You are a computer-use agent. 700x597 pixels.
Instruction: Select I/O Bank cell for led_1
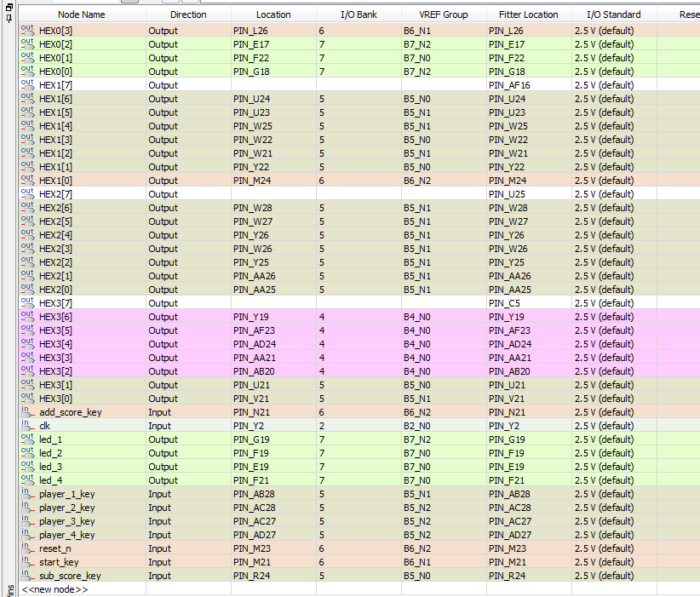coord(359,439)
